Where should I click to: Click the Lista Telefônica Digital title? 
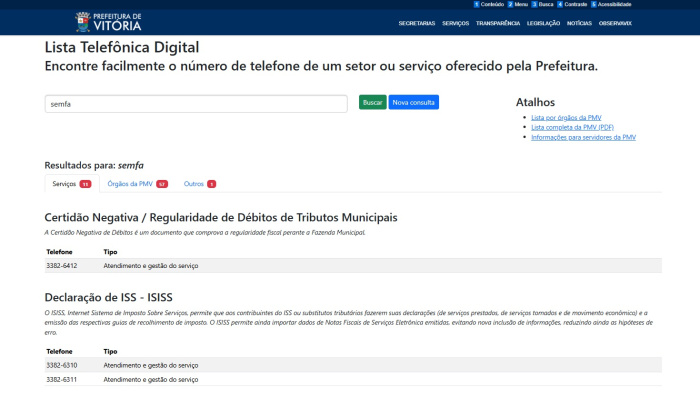coord(122,47)
